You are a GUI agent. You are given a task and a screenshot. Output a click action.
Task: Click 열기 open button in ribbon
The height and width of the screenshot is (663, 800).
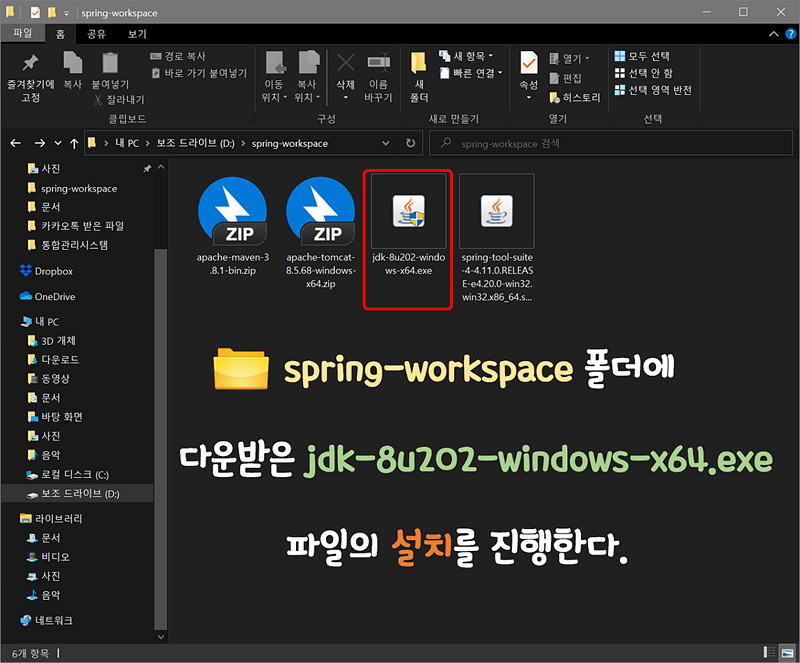click(x=569, y=59)
